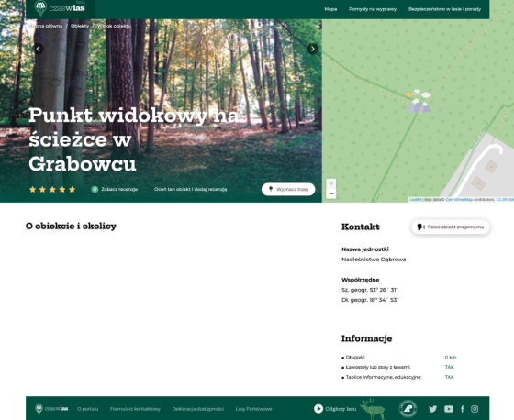Click Oceń ten obiekt i dodaj recenzję
514x420 pixels.
point(191,189)
